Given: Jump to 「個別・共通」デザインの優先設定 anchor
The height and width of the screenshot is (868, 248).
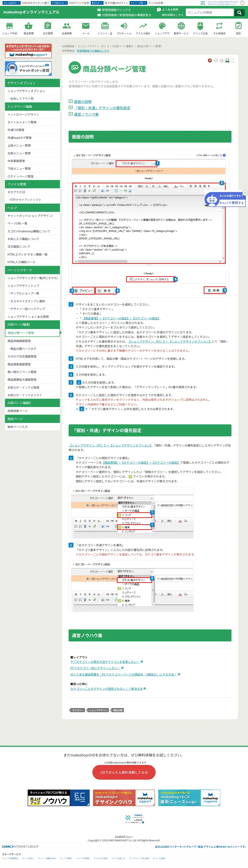Looking at the screenshot, I should point(102,108).
